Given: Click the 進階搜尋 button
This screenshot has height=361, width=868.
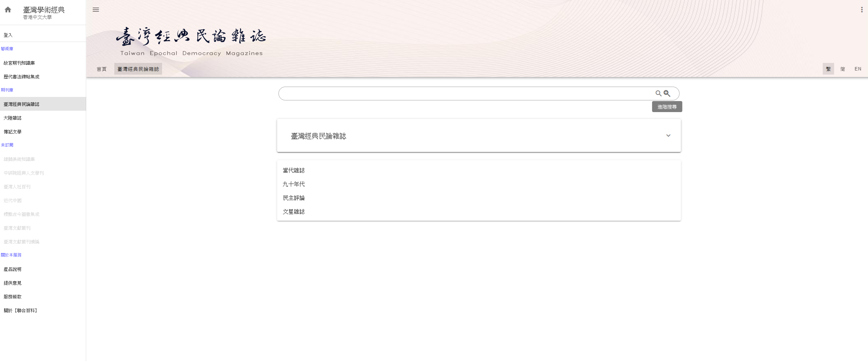Looking at the screenshot, I should tap(667, 107).
